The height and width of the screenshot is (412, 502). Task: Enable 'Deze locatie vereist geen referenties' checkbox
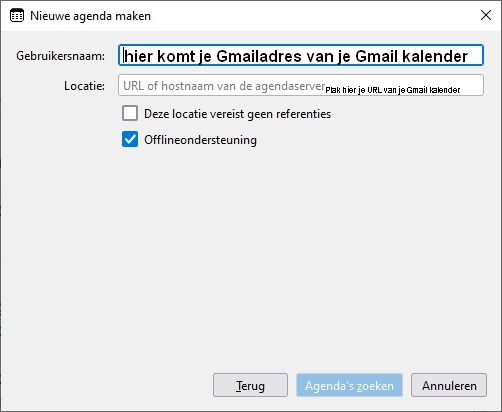(130, 113)
